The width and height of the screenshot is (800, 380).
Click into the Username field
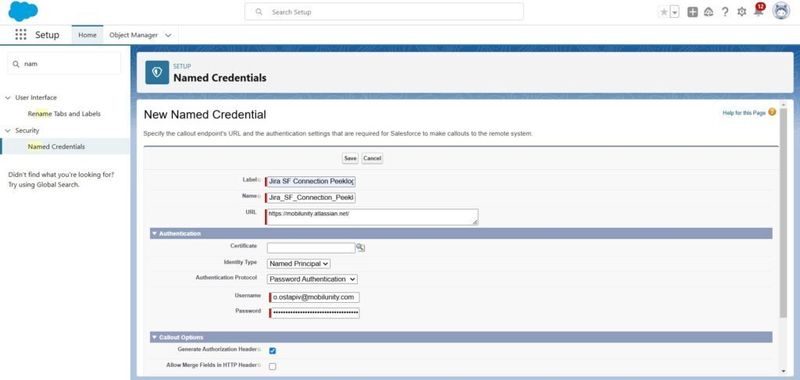click(315, 297)
